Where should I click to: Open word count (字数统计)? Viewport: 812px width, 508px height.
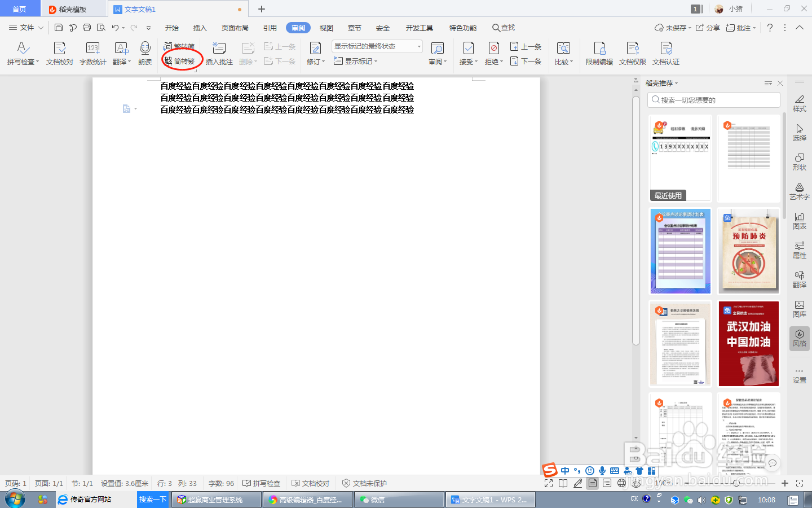[92, 54]
